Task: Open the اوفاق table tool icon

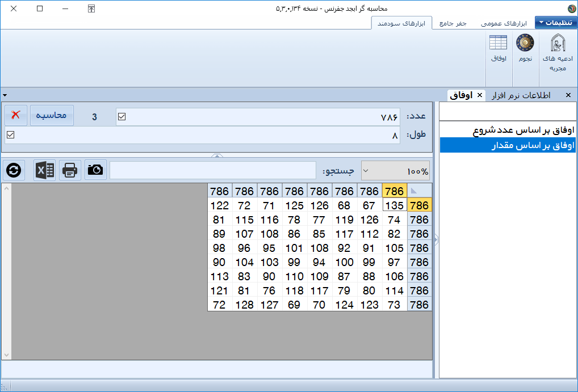Action: pyautogui.click(x=499, y=48)
